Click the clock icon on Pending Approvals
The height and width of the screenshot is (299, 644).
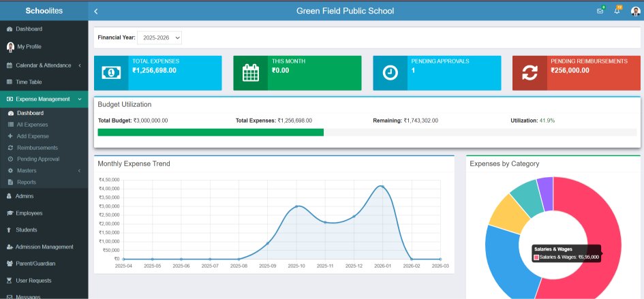point(390,73)
